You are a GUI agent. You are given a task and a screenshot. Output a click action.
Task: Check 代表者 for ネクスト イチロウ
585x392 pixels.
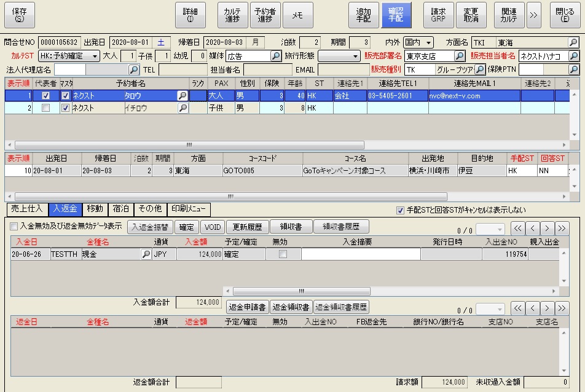click(x=45, y=108)
